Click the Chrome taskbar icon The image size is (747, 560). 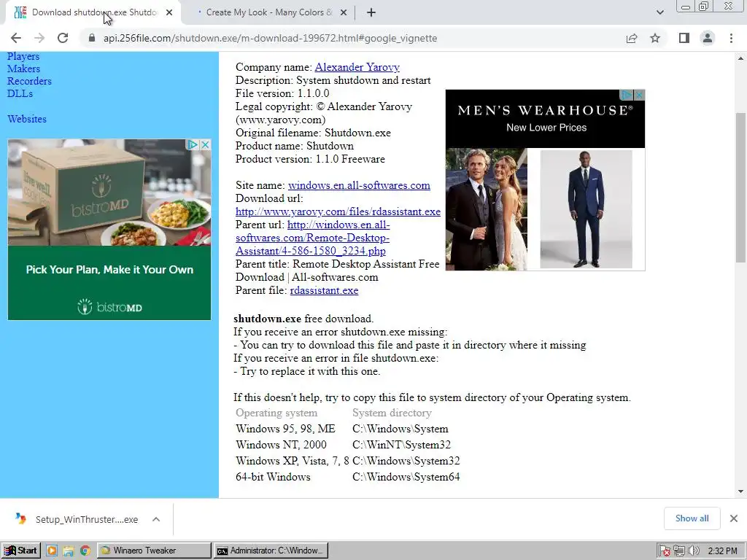pos(85,551)
